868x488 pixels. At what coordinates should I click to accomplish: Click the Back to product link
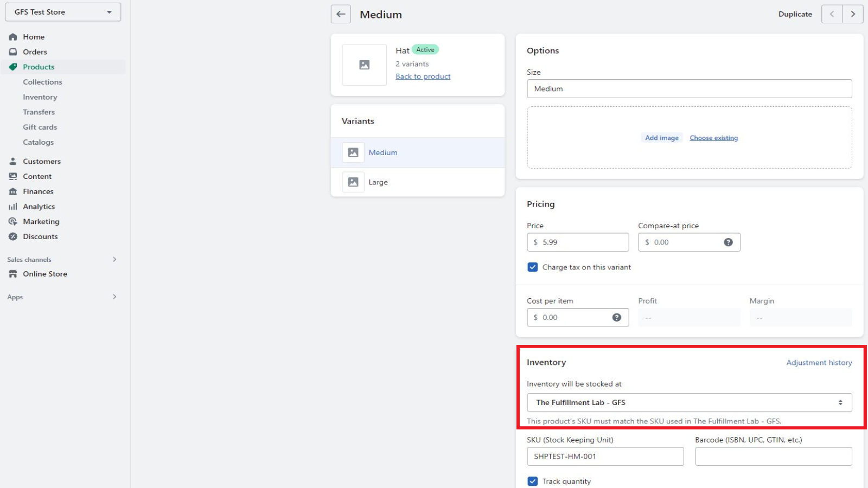click(423, 76)
